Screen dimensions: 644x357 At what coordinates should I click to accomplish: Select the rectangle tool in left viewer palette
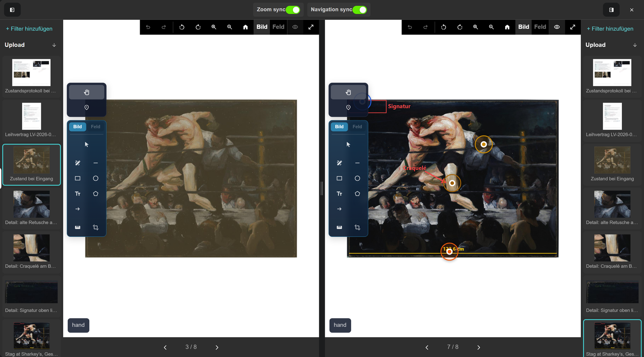click(77, 178)
